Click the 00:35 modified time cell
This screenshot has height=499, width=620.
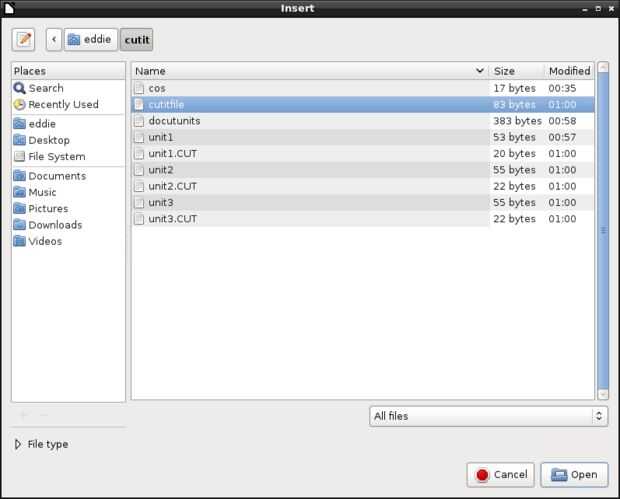pyautogui.click(x=562, y=88)
